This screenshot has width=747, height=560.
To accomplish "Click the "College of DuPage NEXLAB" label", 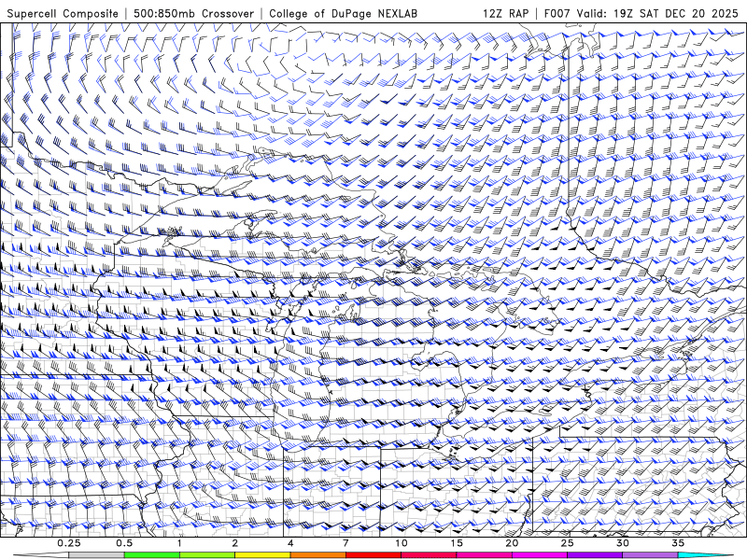I will [x=343, y=13].
